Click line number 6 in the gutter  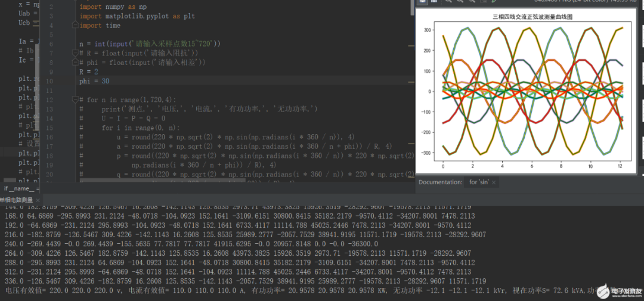51,44
